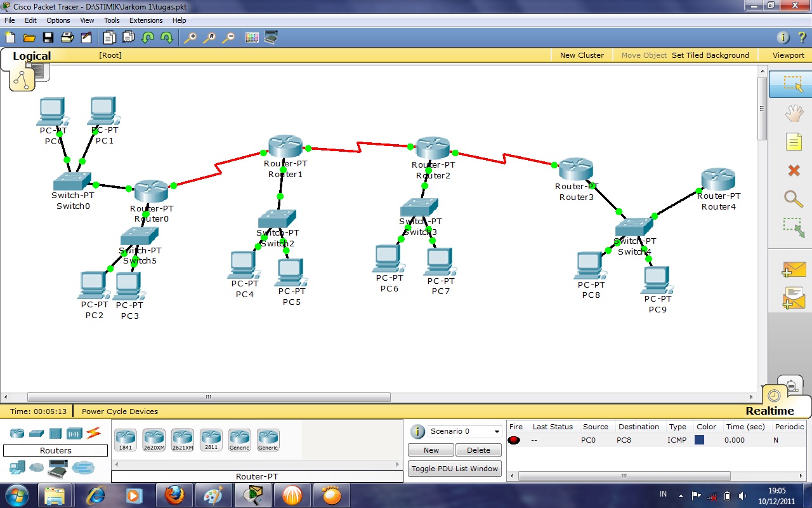Click the red Fire button for PDU
The image size is (812, 508).
pyautogui.click(x=514, y=440)
